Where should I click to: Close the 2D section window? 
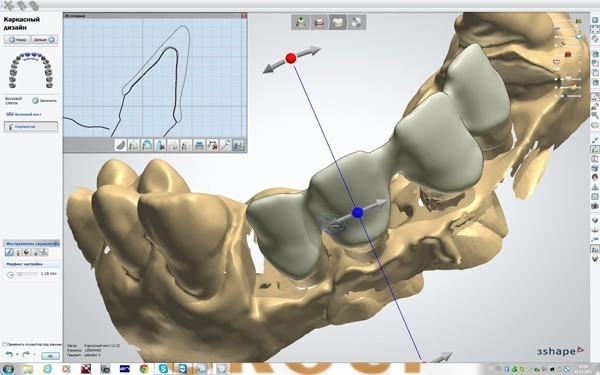[x=244, y=16]
